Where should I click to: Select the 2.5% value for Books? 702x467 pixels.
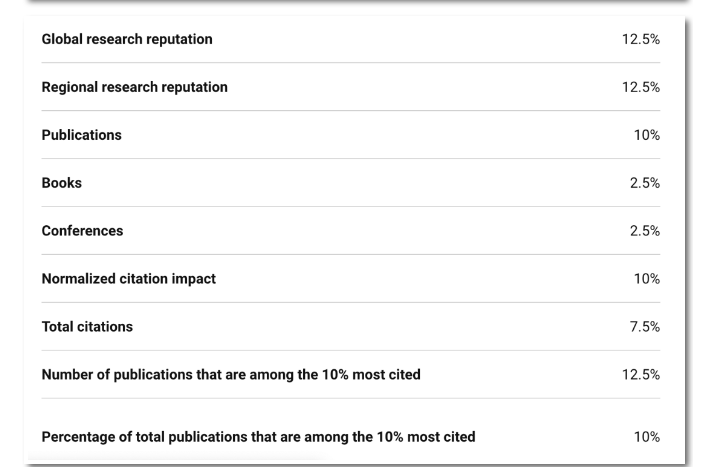point(643,183)
